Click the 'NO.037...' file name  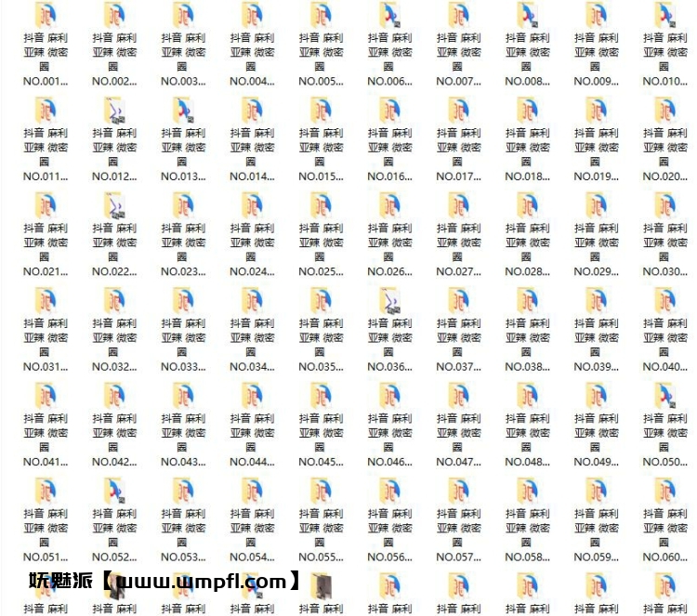[459, 367]
